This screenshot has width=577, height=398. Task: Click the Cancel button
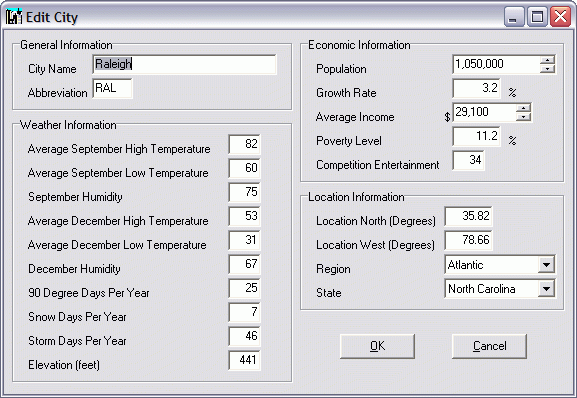(489, 346)
